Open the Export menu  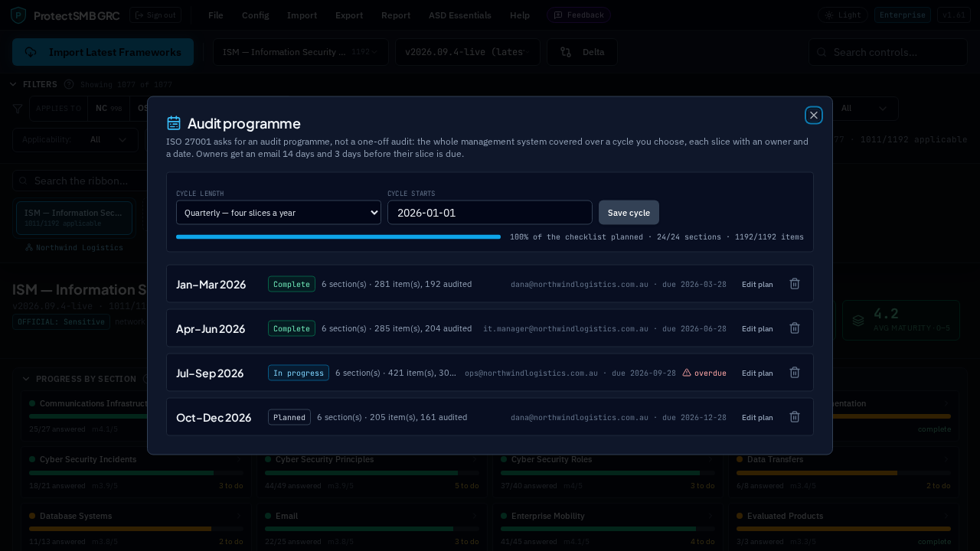click(349, 15)
